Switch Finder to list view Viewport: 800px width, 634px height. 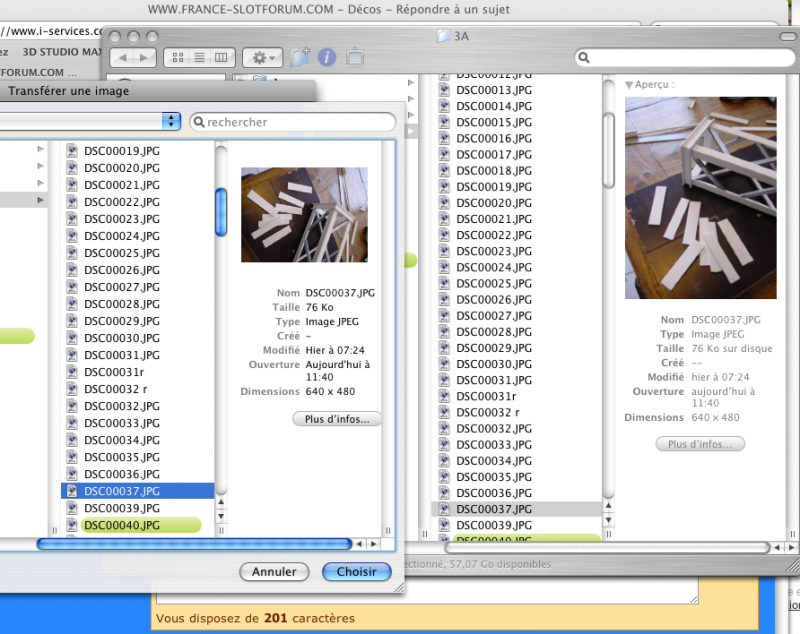(x=200, y=58)
